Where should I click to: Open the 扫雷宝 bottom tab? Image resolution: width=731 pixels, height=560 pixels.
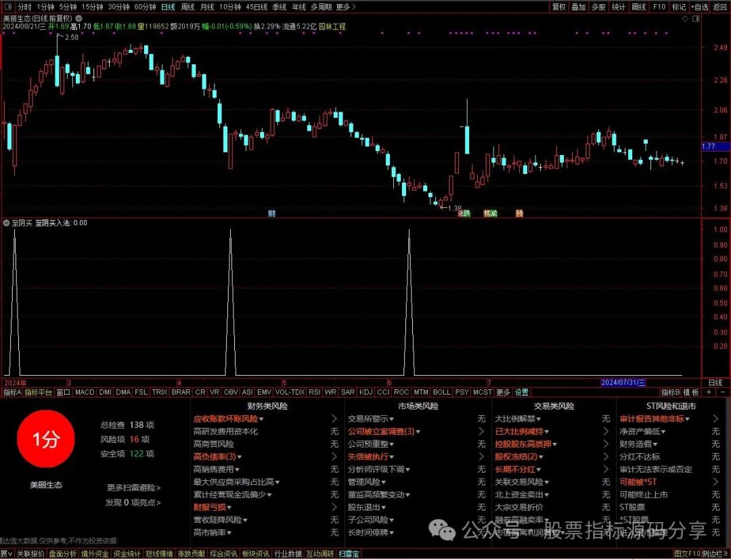349,554
